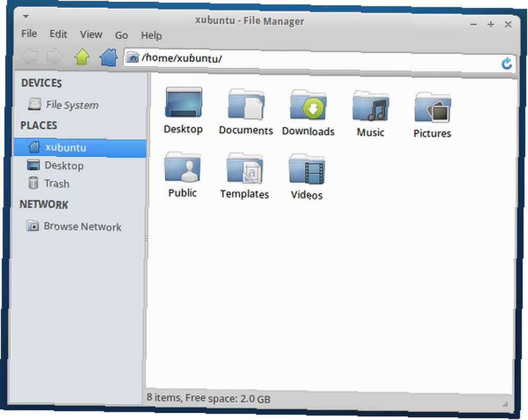The width and height of the screenshot is (528, 420).
Task: Minimize the File Manager window
Action: pos(474,24)
